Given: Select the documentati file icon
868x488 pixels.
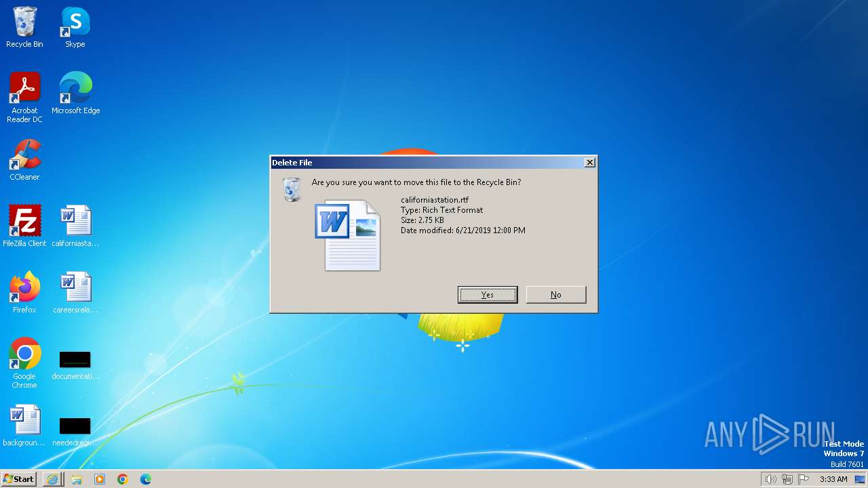Looking at the screenshot, I should [x=75, y=365].
